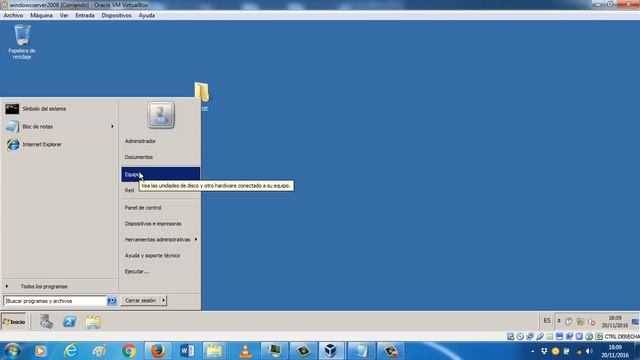This screenshot has width=640, height=360.
Task: Click the CTRL DERECHA host key indicator
Action: tap(622, 337)
